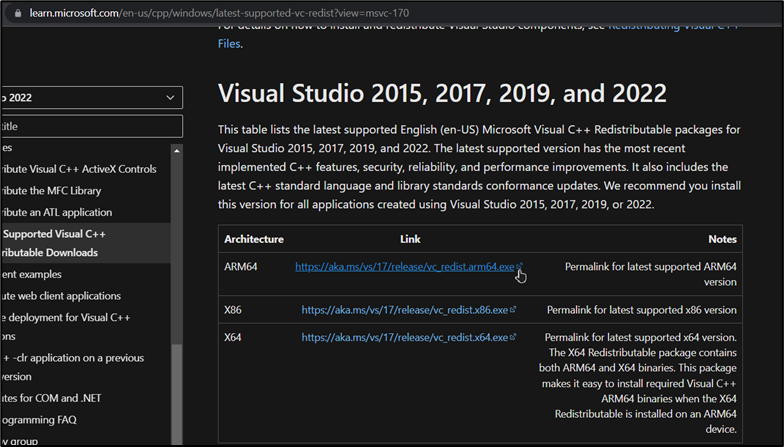Click the ARM64 vc_redist.arm64.exe download link
This screenshot has width=784, height=447.
point(404,266)
